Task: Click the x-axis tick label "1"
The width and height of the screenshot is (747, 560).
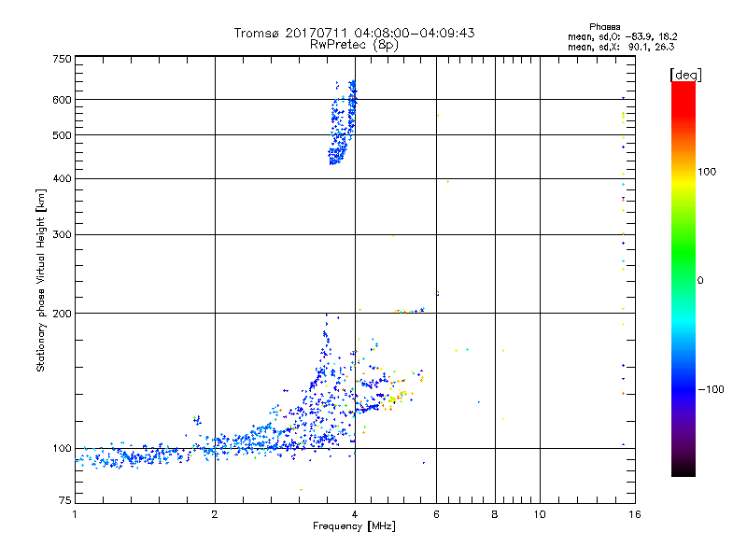Action: point(75,514)
